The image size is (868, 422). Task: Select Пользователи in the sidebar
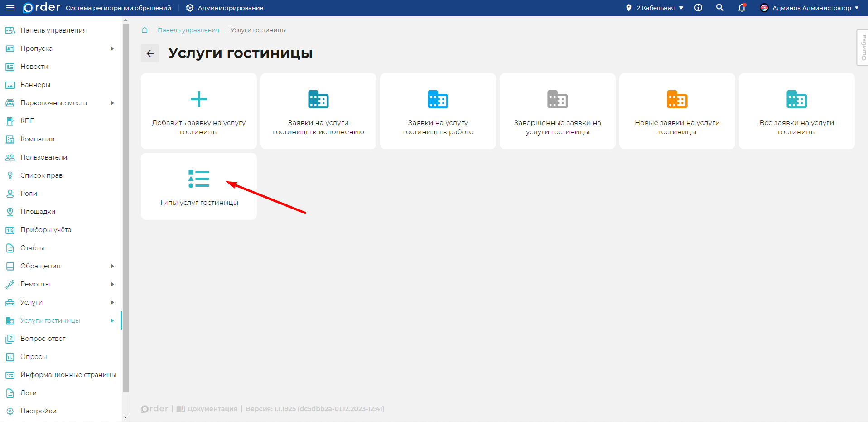[43, 157]
